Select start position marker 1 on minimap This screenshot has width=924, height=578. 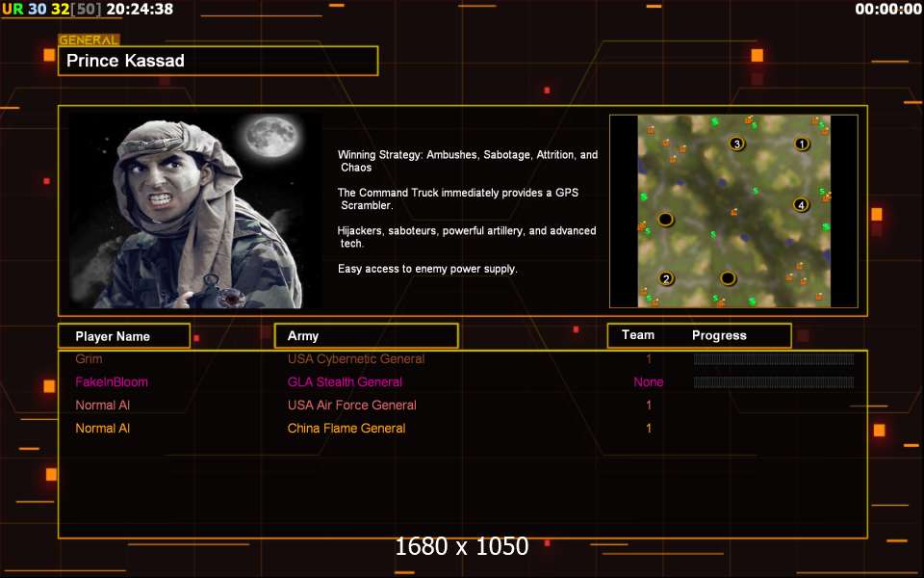pos(802,144)
